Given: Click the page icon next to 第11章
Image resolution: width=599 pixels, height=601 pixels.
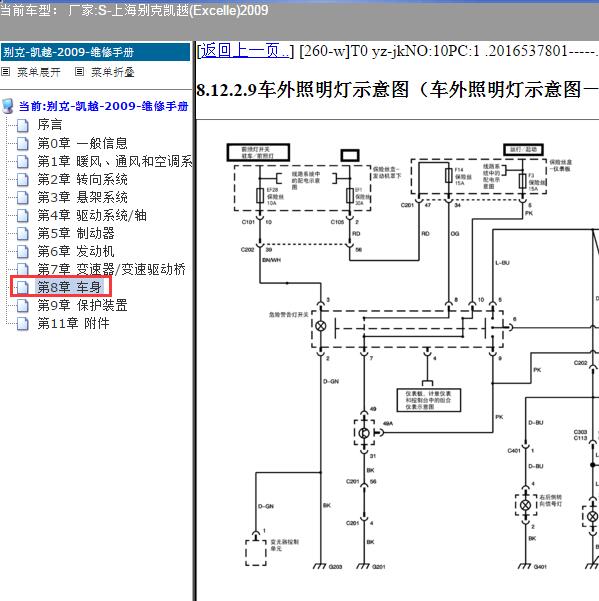Looking at the screenshot, I should [x=23, y=323].
